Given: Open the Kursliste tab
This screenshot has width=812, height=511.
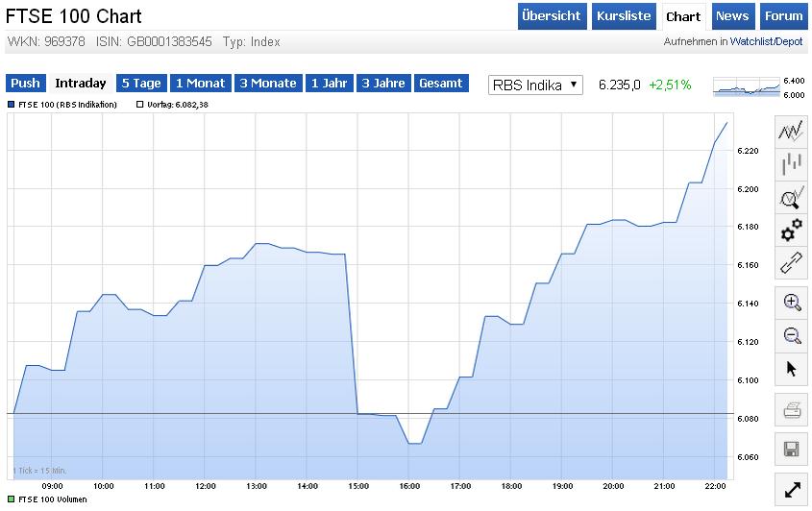Looking at the screenshot, I should tap(624, 16).
